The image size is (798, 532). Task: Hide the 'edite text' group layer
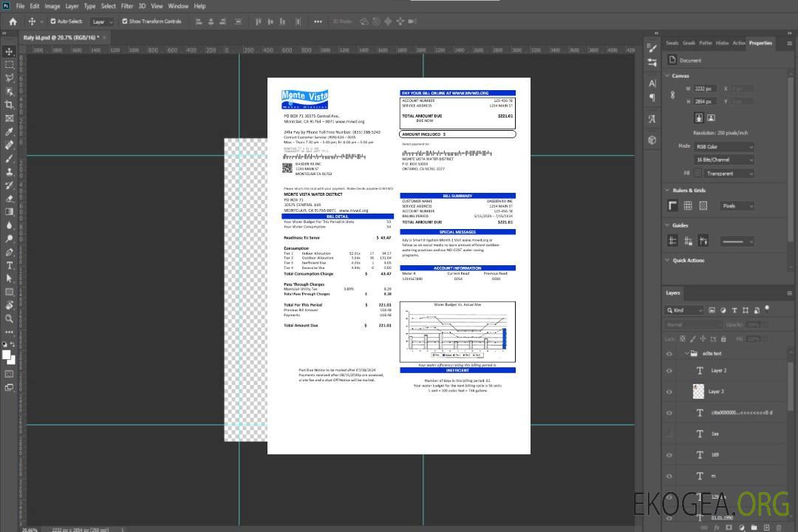point(669,354)
